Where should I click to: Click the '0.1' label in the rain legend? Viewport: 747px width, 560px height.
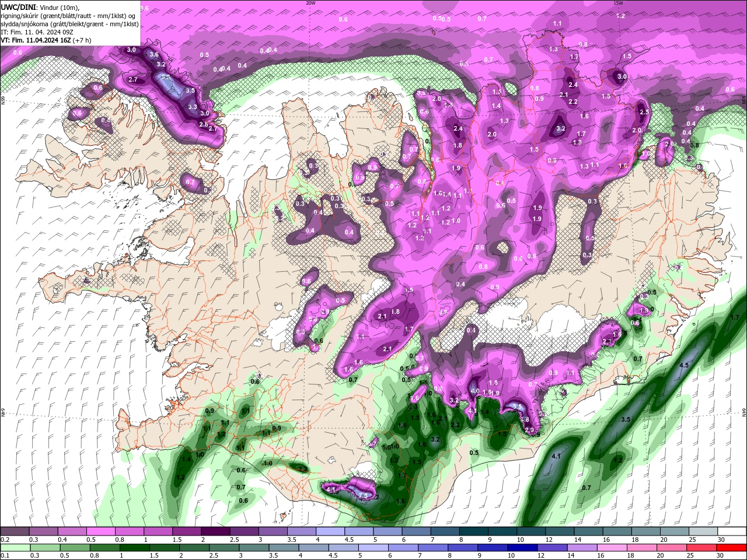(4, 556)
